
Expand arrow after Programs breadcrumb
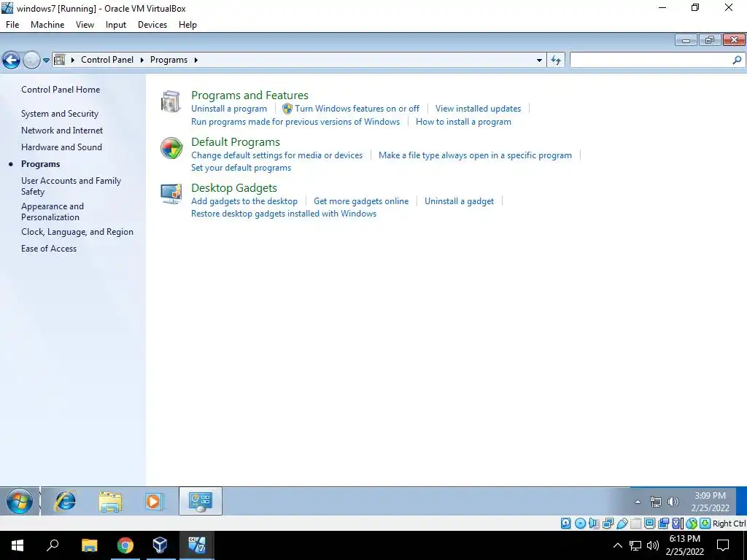point(196,60)
